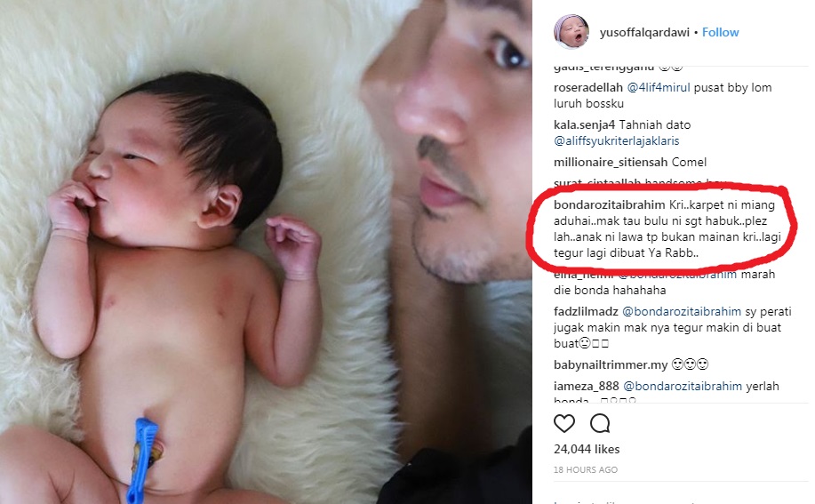The height and width of the screenshot is (504, 815).
Task: Open @bondarozitaibrahim mention in fadzlilmadz reply
Action: pos(682,311)
